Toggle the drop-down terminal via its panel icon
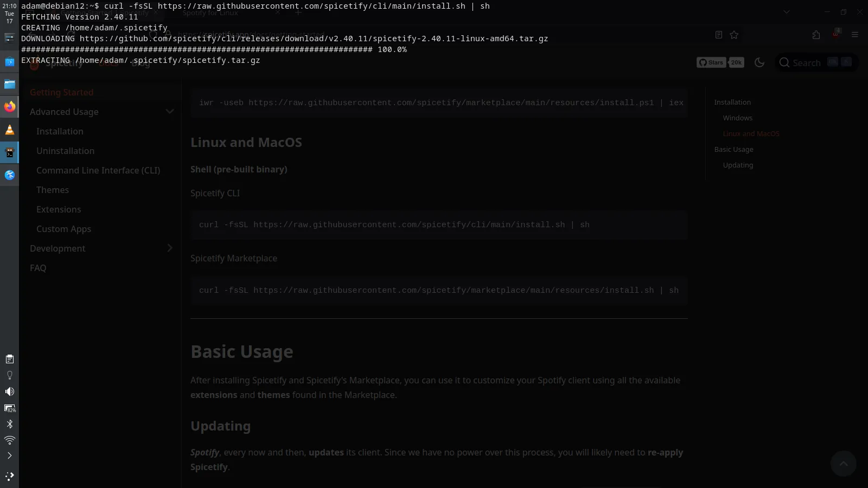Viewport: 868px width, 488px height. point(9,152)
